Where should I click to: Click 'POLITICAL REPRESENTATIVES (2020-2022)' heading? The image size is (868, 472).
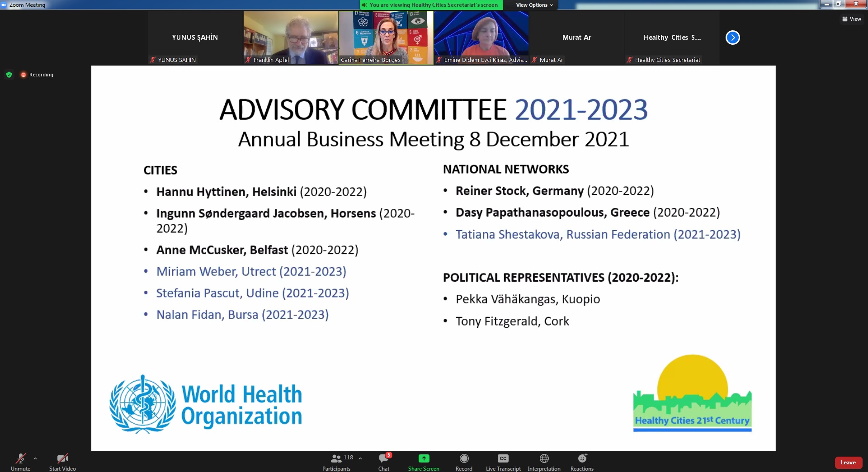coord(561,278)
